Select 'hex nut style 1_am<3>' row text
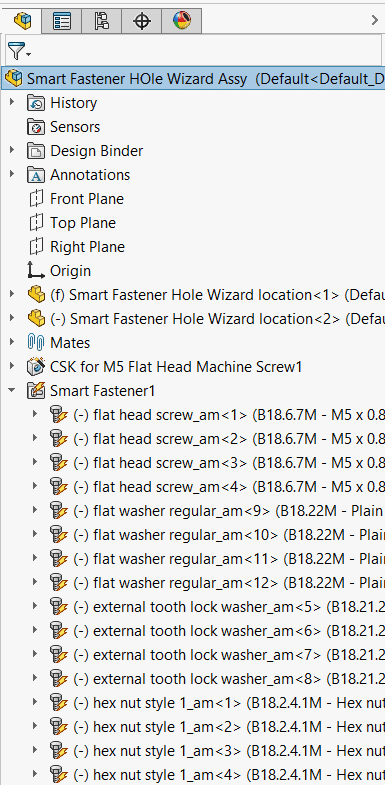The width and height of the screenshot is (385, 785). 229,751
